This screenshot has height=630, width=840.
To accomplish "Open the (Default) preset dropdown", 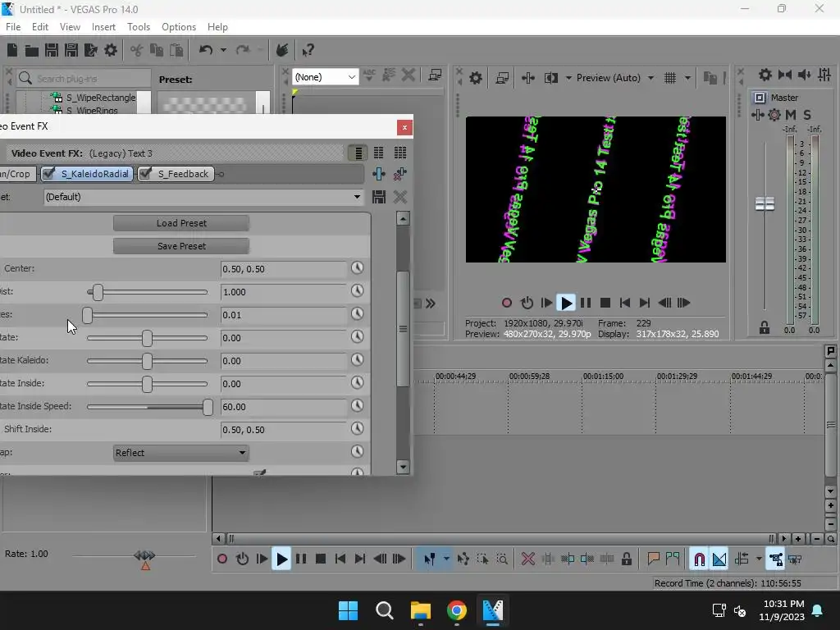I will pyautogui.click(x=202, y=197).
